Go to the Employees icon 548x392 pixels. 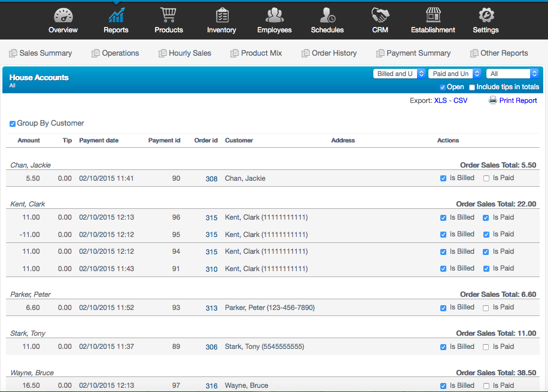point(274,16)
